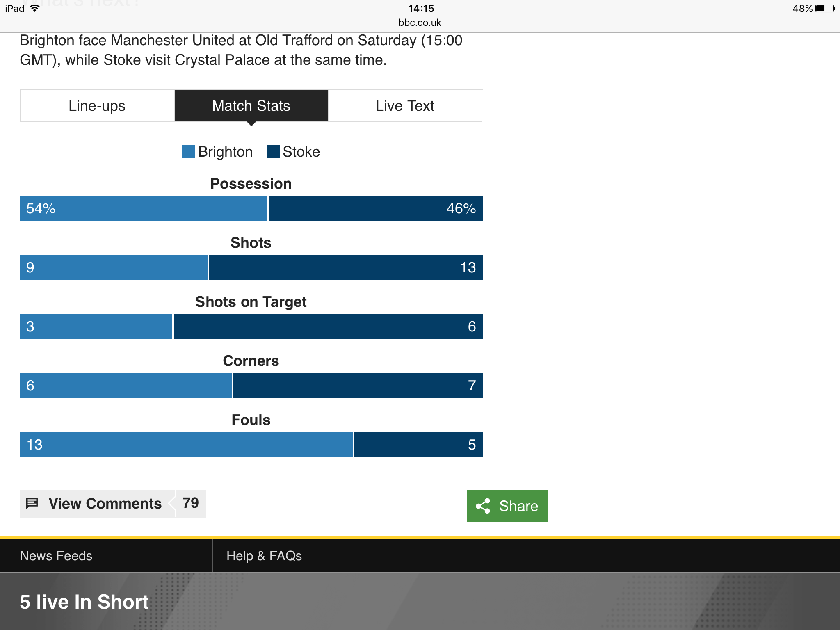This screenshot has height=630, width=840.
Task: Click the share icon on green button
Action: [x=483, y=506]
